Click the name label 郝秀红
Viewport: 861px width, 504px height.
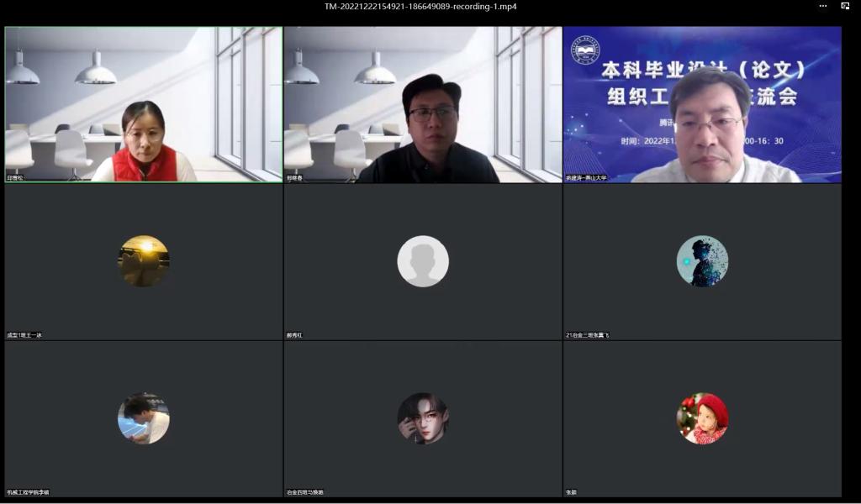click(x=294, y=335)
